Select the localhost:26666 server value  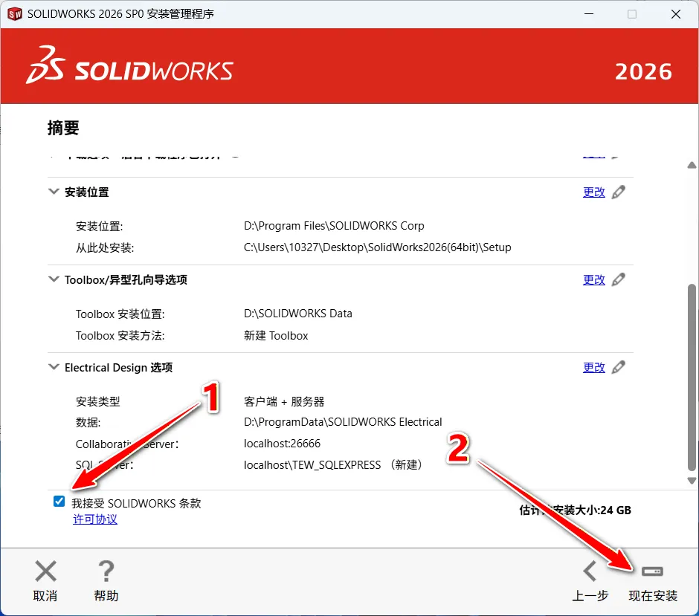tap(282, 444)
